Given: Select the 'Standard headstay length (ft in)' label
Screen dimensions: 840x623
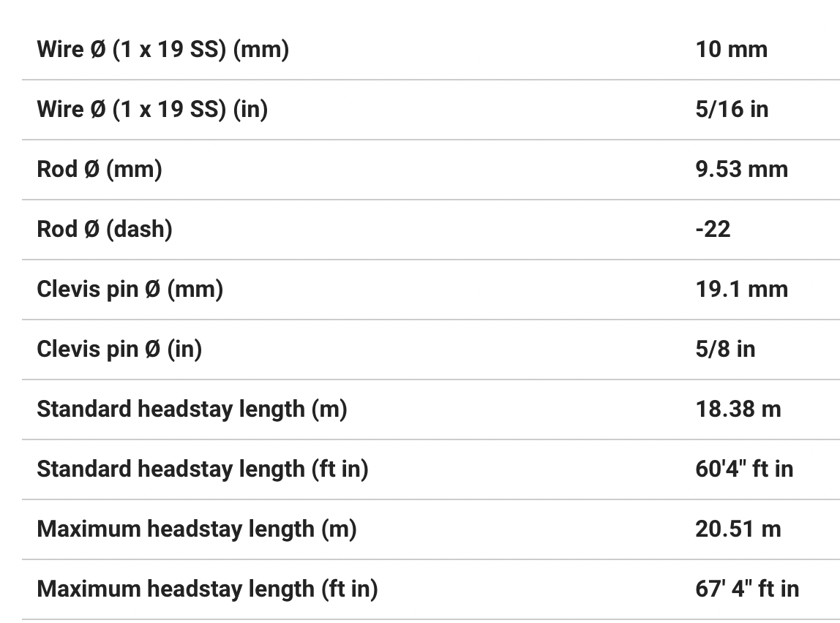Looking at the screenshot, I should point(202,469).
